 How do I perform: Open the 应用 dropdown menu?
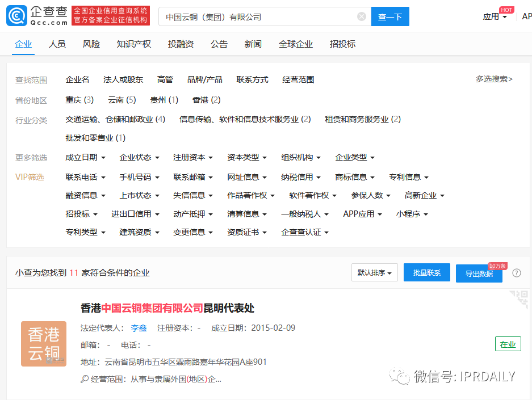(x=495, y=16)
